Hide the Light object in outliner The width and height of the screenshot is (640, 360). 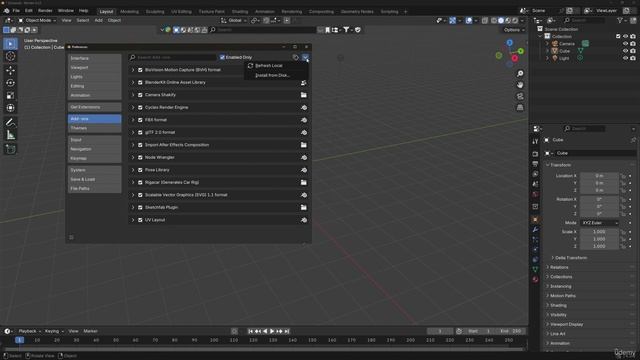[625, 58]
